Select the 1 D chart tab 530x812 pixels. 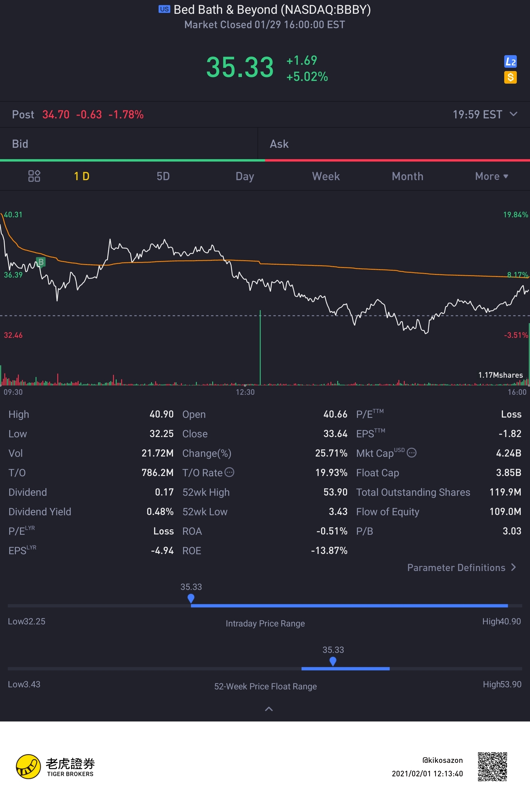click(82, 176)
